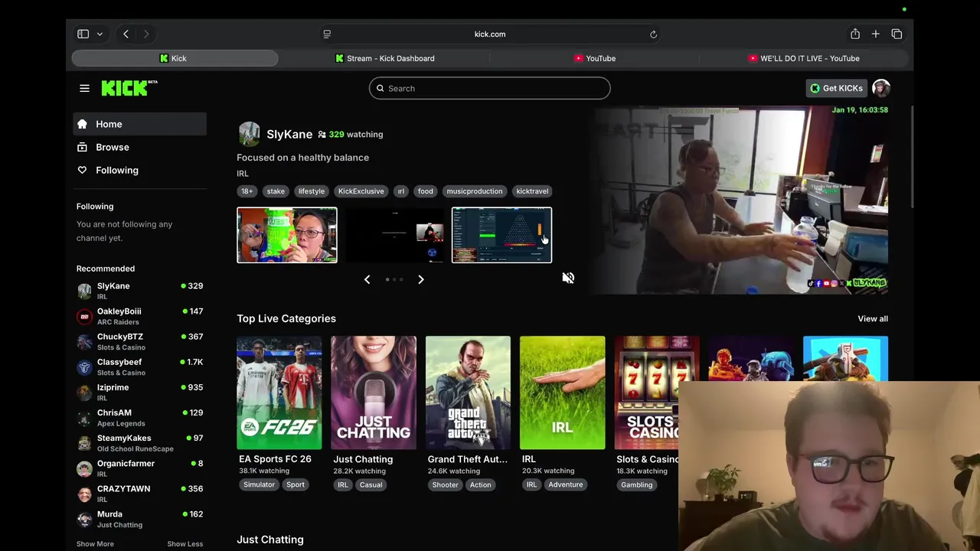Click the Shooter tag

pos(445,484)
